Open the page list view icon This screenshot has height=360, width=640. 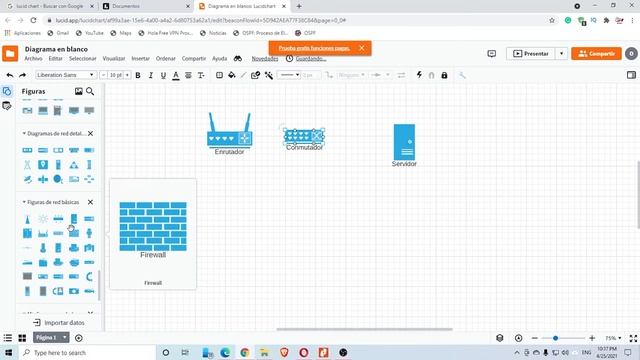(8, 338)
